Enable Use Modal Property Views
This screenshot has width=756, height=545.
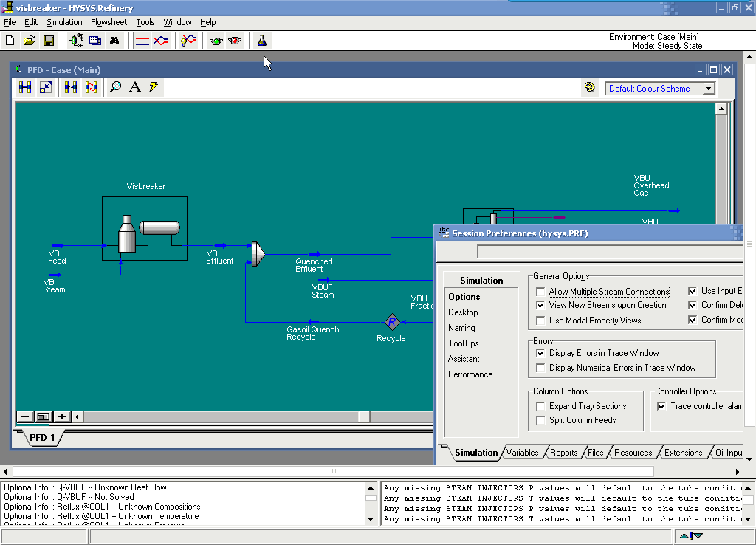540,321
